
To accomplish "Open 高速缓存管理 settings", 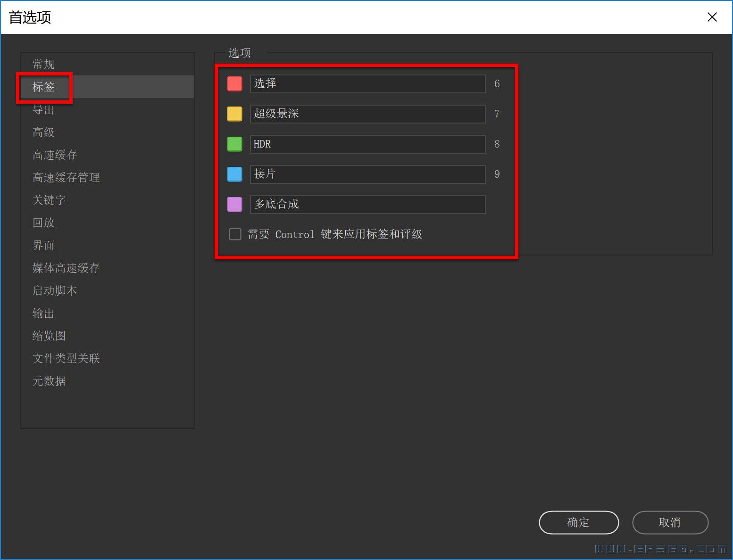I will pyautogui.click(x=66, y=177).
